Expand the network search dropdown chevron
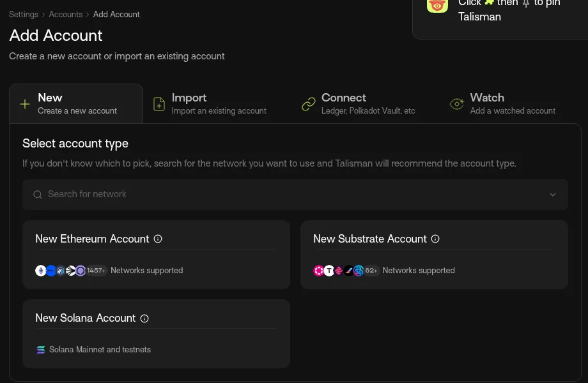 [553, 195]
